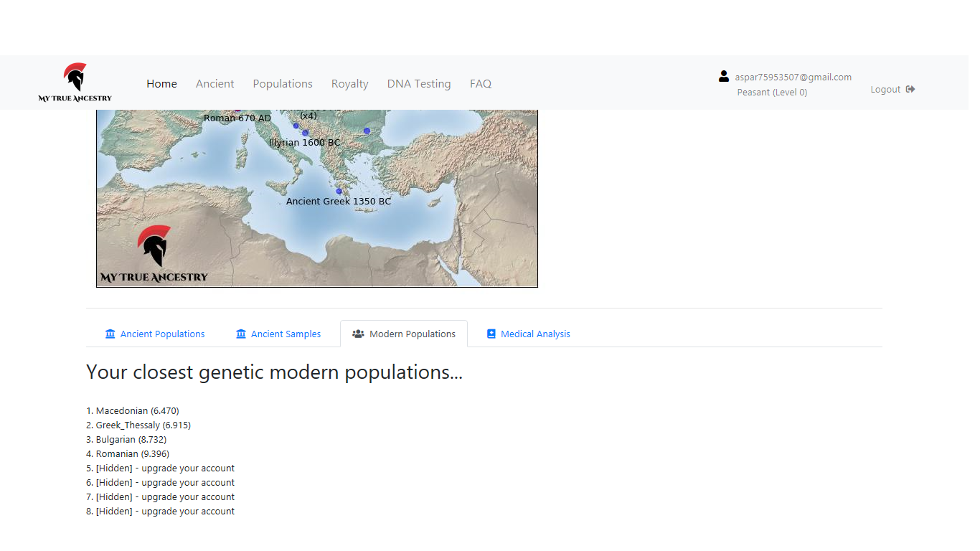Open the FAQ page
Screen dimensions: 980x551
pos(481,83)
